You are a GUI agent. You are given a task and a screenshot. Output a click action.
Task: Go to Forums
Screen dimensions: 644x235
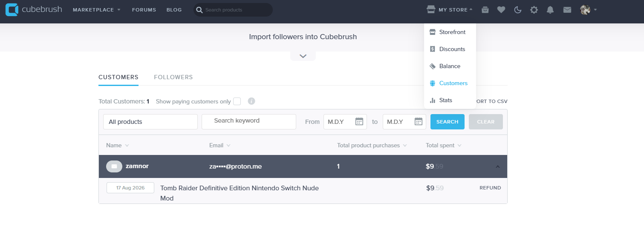(144, 10)
